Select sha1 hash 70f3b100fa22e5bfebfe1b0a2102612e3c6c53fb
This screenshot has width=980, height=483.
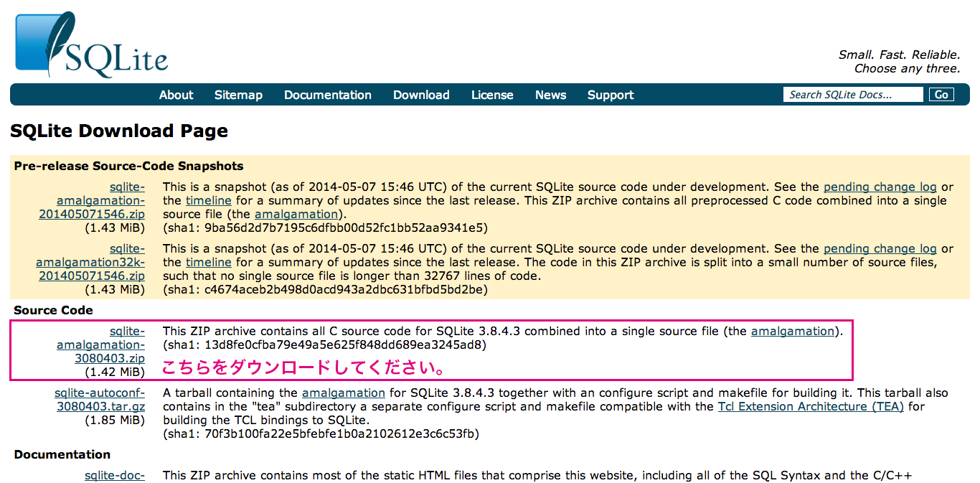pos(339,434)
